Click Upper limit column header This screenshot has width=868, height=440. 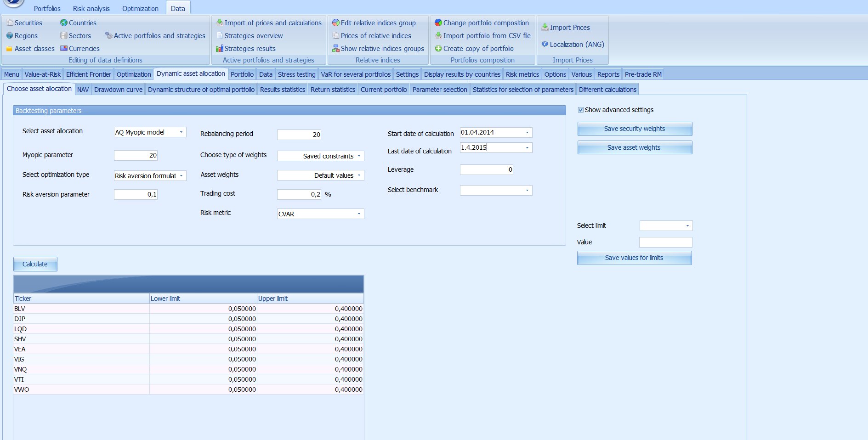[x=310, y=299]
